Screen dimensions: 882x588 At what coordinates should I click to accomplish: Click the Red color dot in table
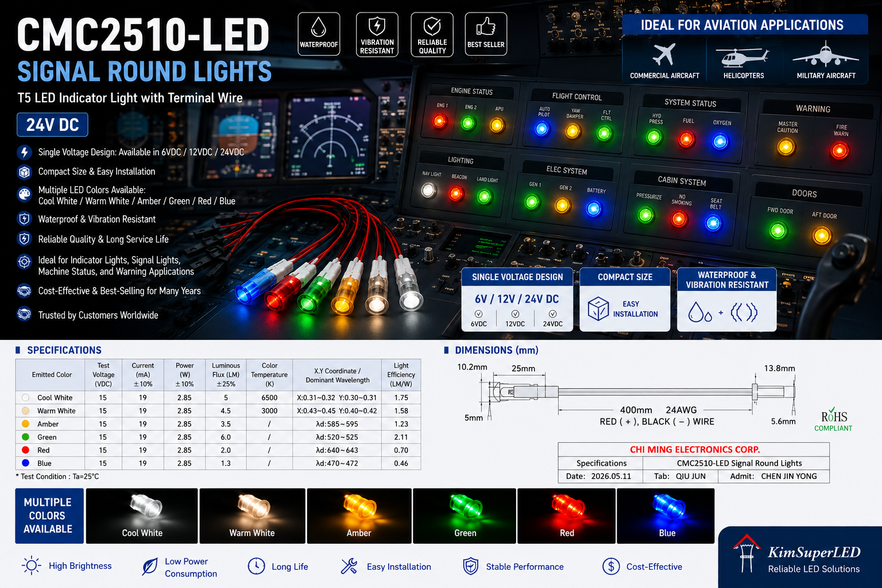(x=25, y=450)
